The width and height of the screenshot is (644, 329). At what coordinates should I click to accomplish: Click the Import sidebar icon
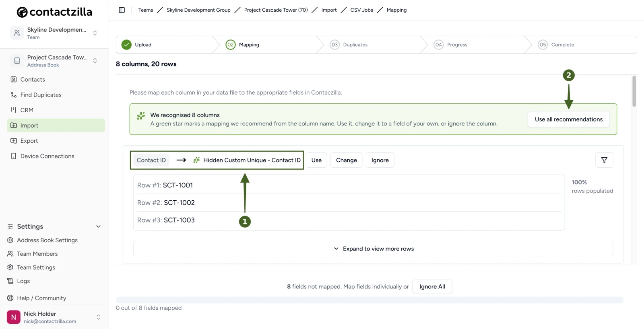tap(14, 125)
